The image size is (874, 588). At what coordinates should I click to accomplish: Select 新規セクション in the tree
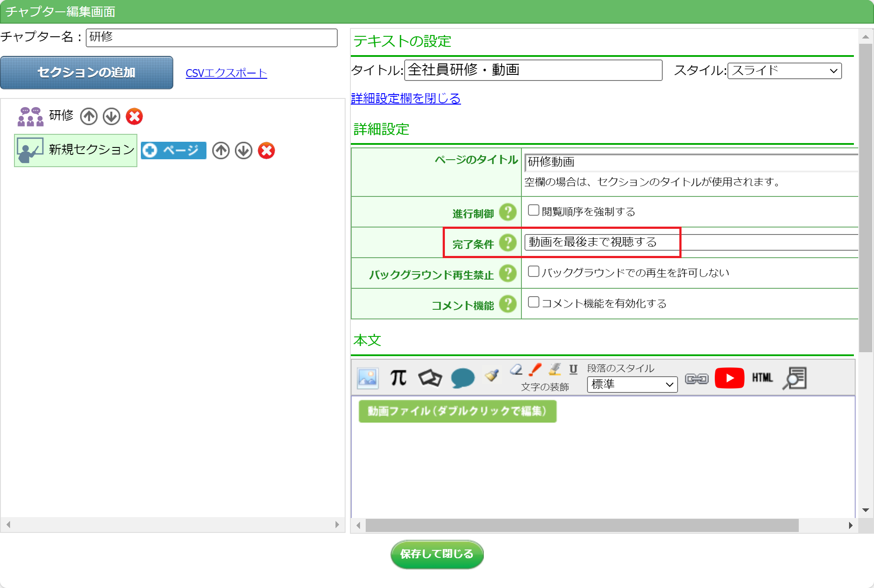(x=91, y=150)
